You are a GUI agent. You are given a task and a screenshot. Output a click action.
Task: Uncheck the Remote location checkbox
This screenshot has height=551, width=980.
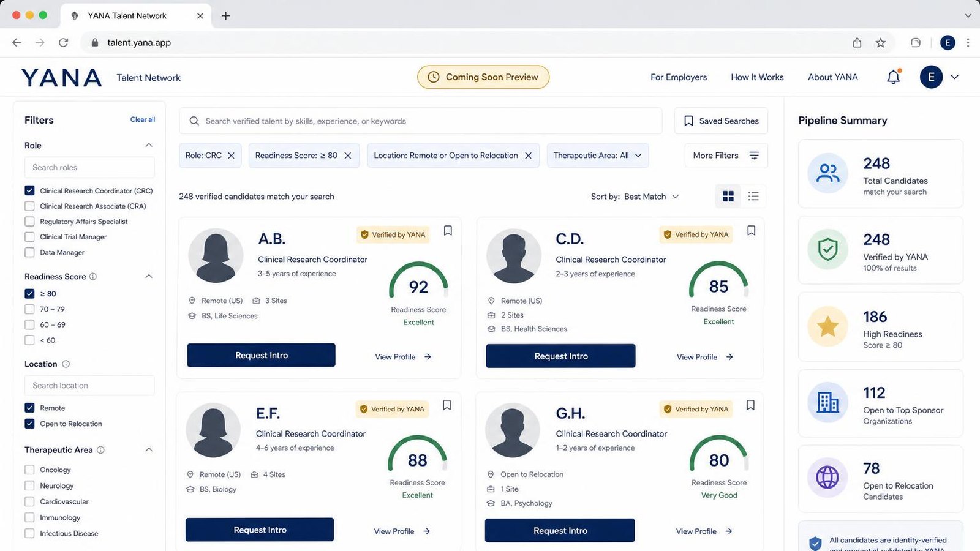coord(29,408)
